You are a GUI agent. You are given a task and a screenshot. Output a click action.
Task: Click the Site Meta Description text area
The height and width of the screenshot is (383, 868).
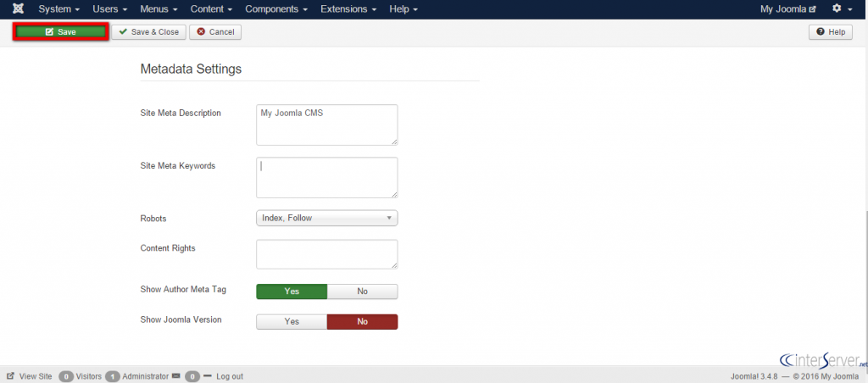pos(327,125)
